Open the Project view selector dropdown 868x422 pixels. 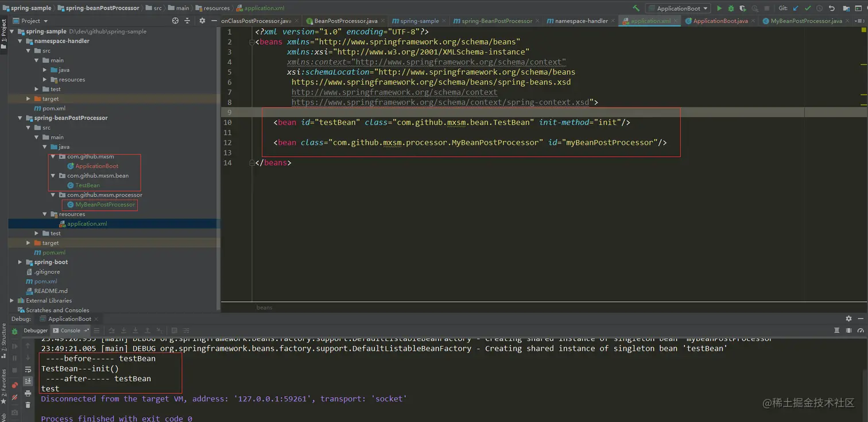point(30,21)
